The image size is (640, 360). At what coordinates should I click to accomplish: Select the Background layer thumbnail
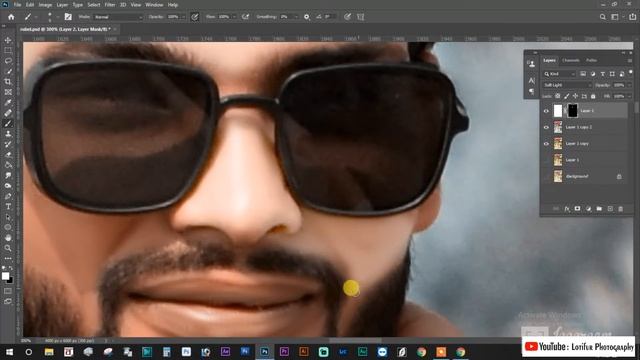[558, 176]
